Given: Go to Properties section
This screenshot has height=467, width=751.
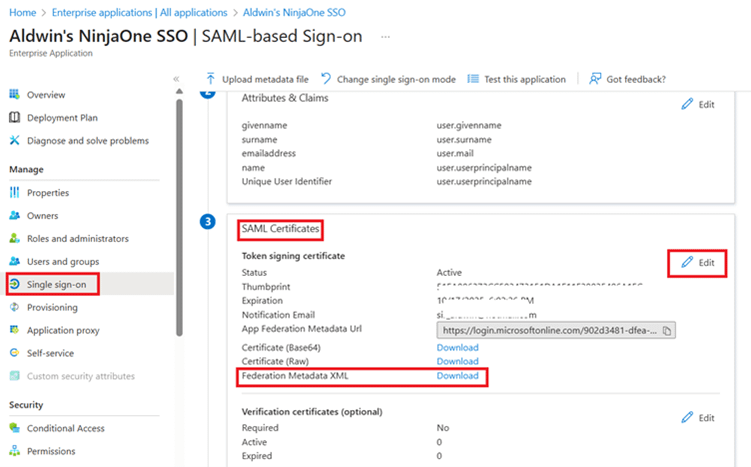Looking at the screenshot, I should pos(48,193).
